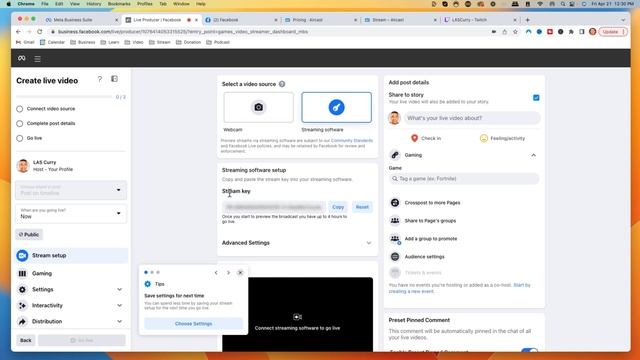
Task: Open the Bookmarks menu in the menu bar
Action: [x=119, y=4]
